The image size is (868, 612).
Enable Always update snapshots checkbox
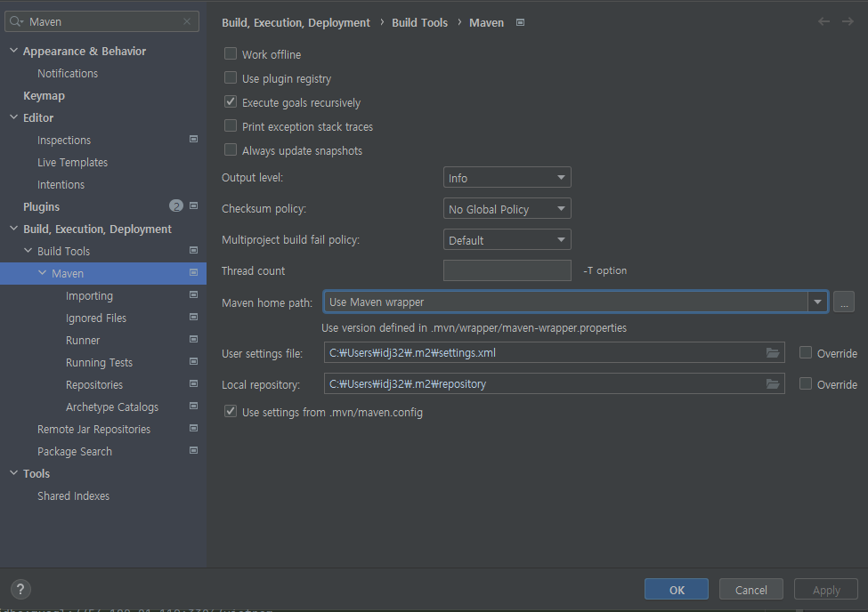point(231,150)
